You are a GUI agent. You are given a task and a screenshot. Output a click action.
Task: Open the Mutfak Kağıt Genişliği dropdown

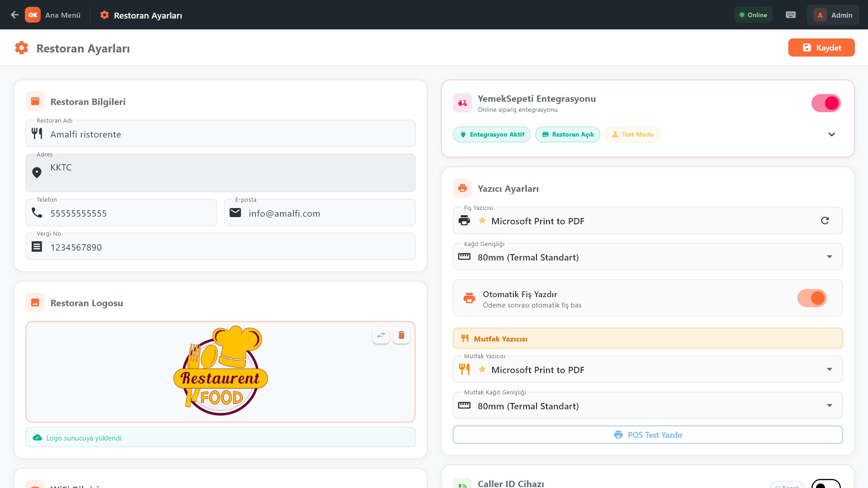(x=647, y=406)
